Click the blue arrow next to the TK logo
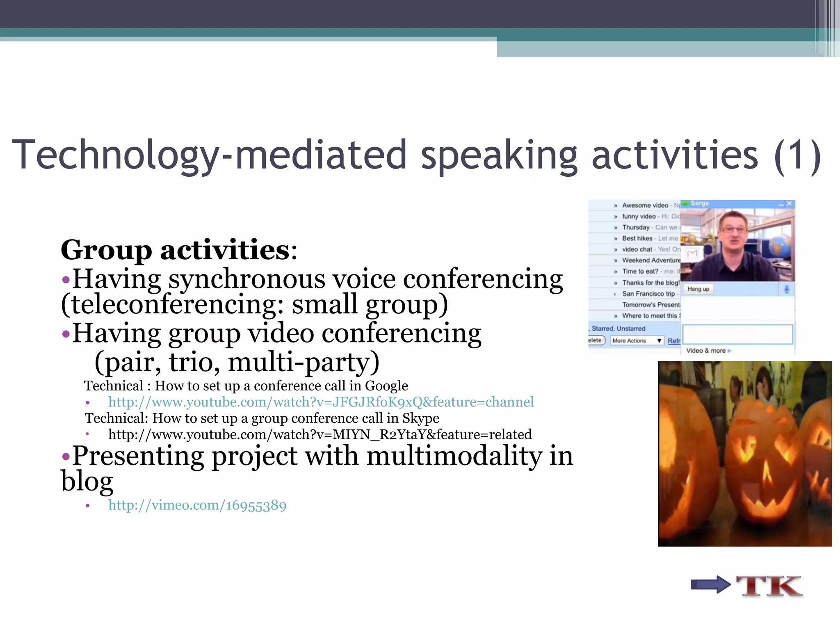The image size is (840, 630). point(711,584)
